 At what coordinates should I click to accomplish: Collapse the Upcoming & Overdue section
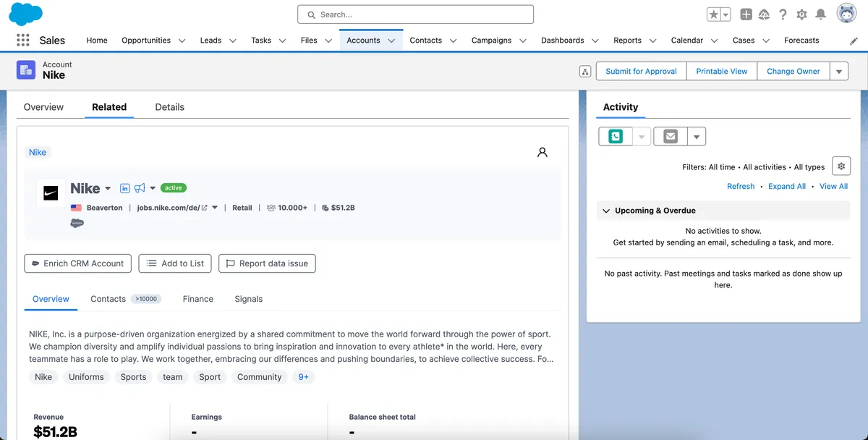tap(607, 211)
